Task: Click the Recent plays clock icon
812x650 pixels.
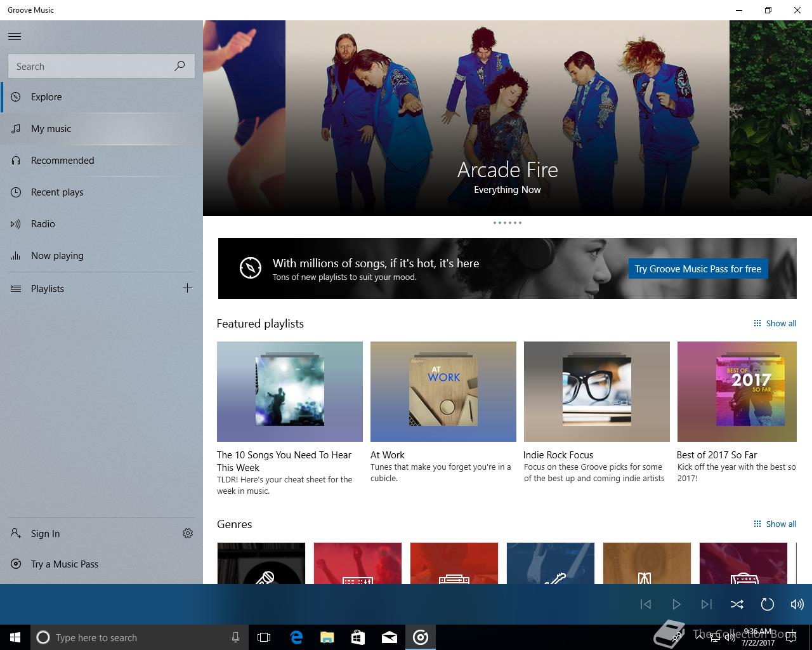Action: point(16,192)
